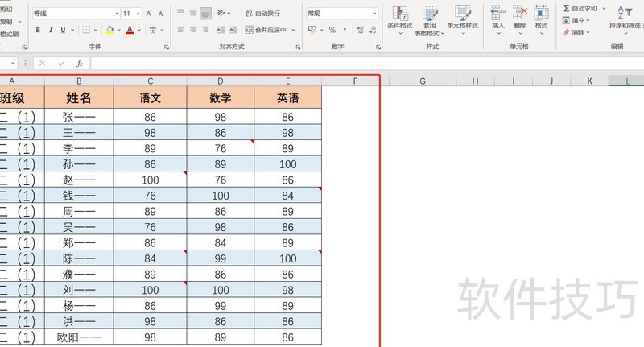Click the percent style icon
This screenshot has height=347, width=644.
[332, 30]
